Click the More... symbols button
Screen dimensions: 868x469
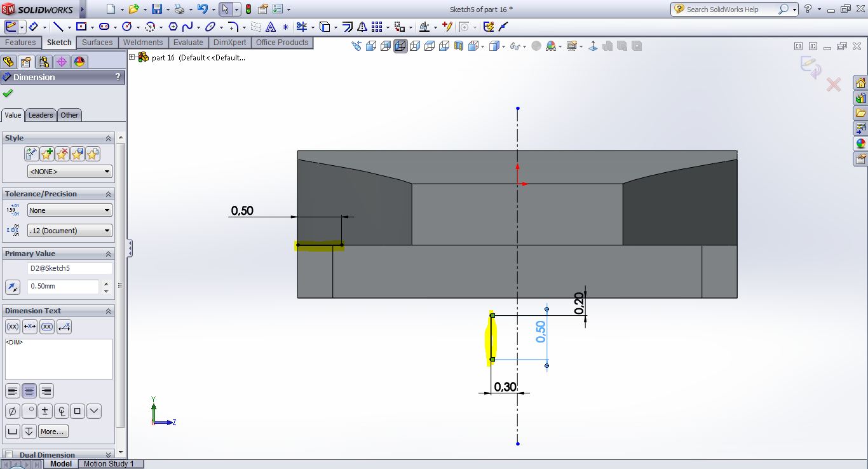52,432
